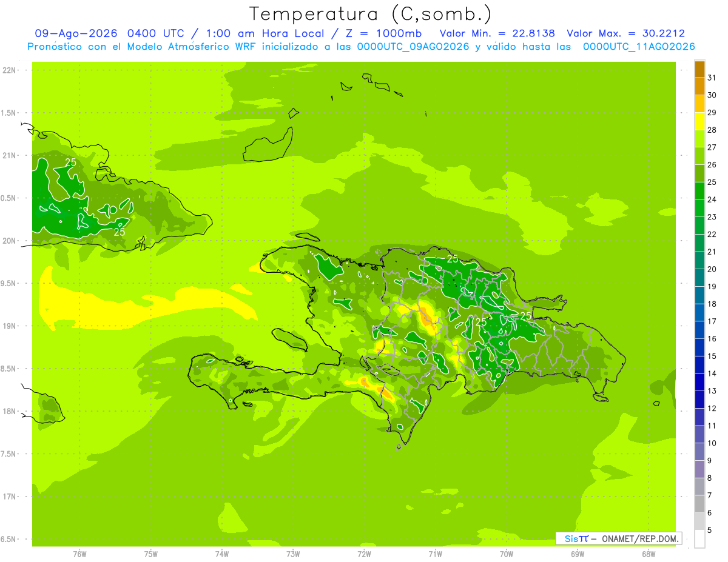728x562 pixels.
Task: Click the title Temperatura (C,somb.)
Action: pos(371,13)
